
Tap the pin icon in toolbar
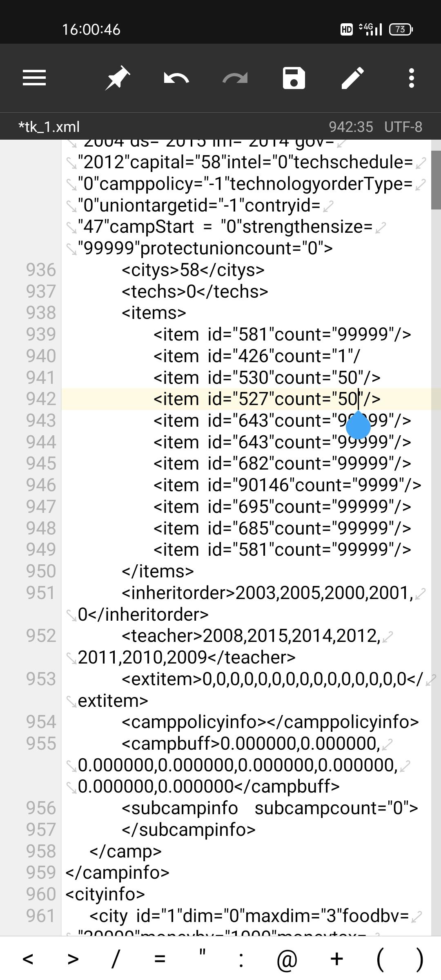tap(118, 78)
